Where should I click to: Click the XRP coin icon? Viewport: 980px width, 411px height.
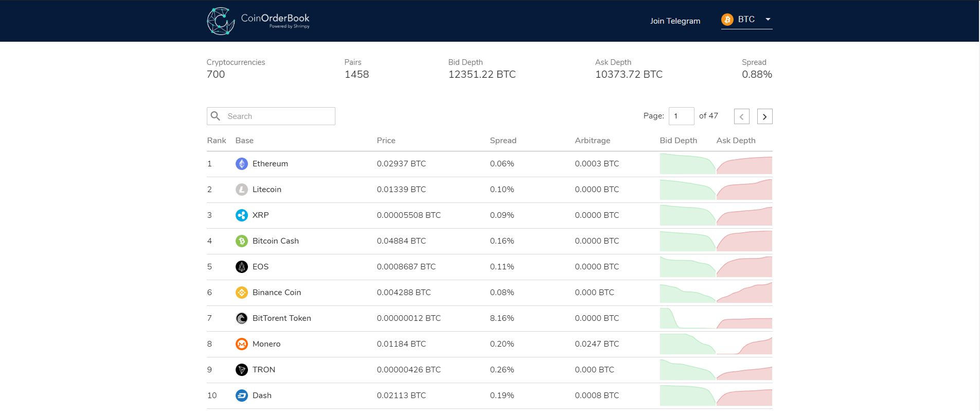(242, 215)
